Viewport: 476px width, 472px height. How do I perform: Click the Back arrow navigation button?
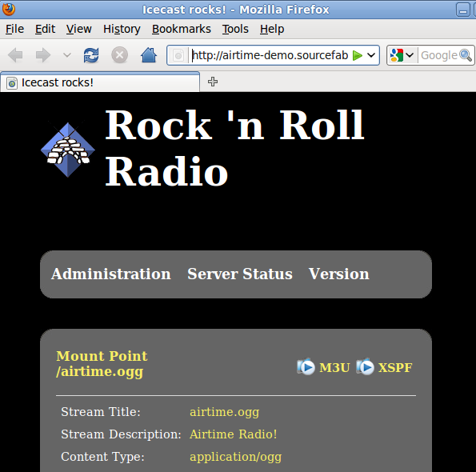pos(15,55)
